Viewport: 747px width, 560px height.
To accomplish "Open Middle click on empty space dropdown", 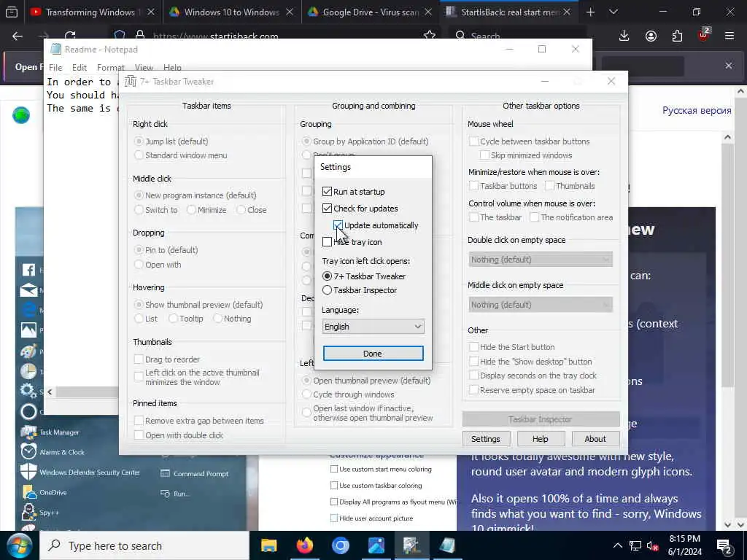I will pyautogui.click(x=541, y=305).
